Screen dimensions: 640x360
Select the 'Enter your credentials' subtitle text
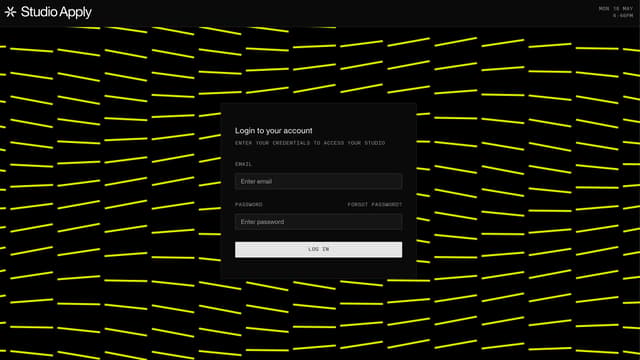(310, 143)
